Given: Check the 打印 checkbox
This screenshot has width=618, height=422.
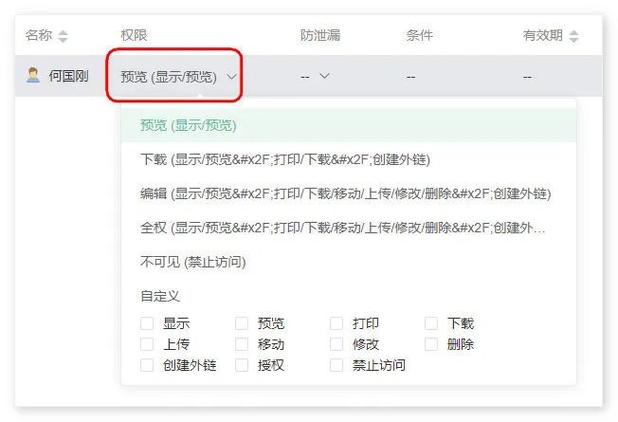Looking at the screenshot, I should click(x=336, y=323).
